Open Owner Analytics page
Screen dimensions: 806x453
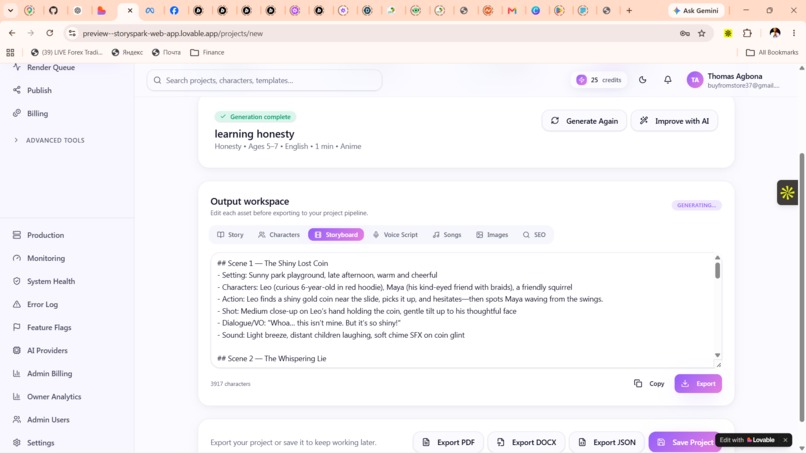pos(47,396)
